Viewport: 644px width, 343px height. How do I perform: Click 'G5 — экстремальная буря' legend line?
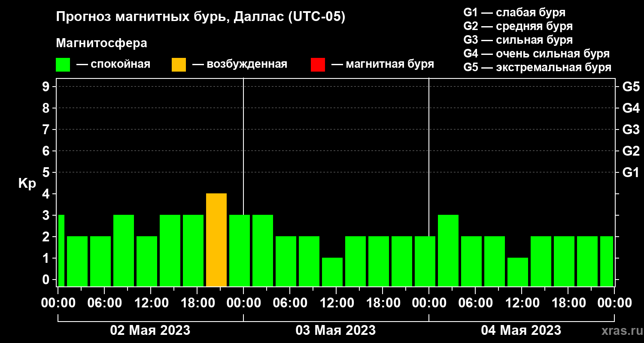(x=538, y=68)
